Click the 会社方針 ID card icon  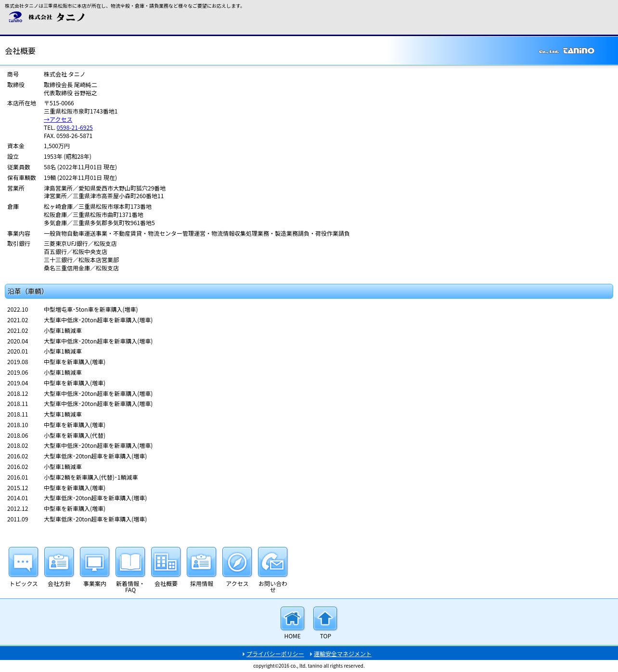tap(59, 561)
